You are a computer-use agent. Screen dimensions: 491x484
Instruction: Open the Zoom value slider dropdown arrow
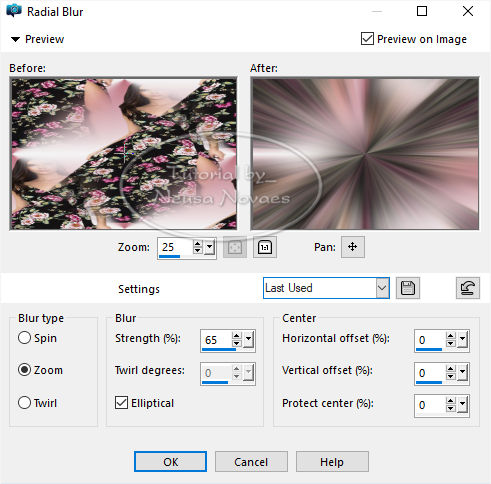[209, 247]
